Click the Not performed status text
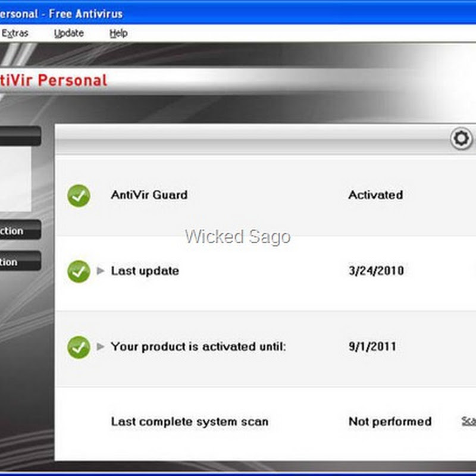The image size is (476, 476). coord(390,421)
